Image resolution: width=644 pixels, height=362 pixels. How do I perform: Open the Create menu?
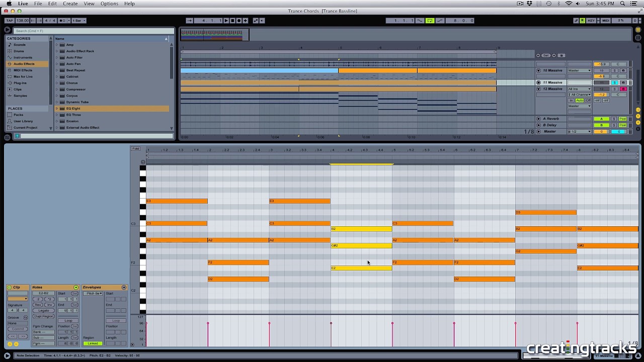click(x=70, y=4)
